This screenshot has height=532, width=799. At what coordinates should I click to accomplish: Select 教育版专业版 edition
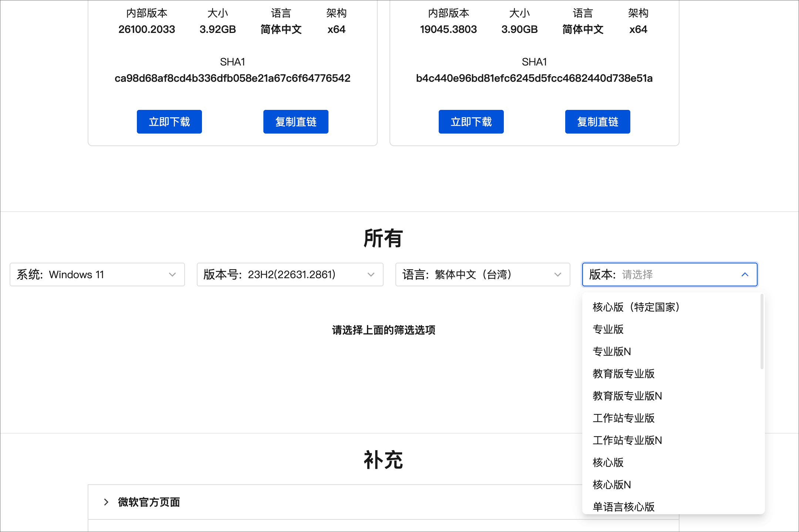pyautogui.click(x=624, y=374)
